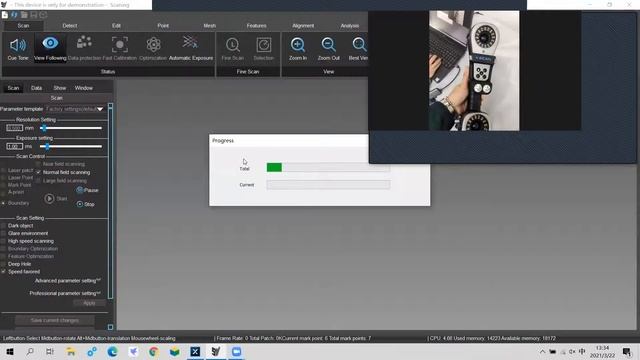Click the save icon in quick toolbar
The image size is (640, 360).
(33, 15)
